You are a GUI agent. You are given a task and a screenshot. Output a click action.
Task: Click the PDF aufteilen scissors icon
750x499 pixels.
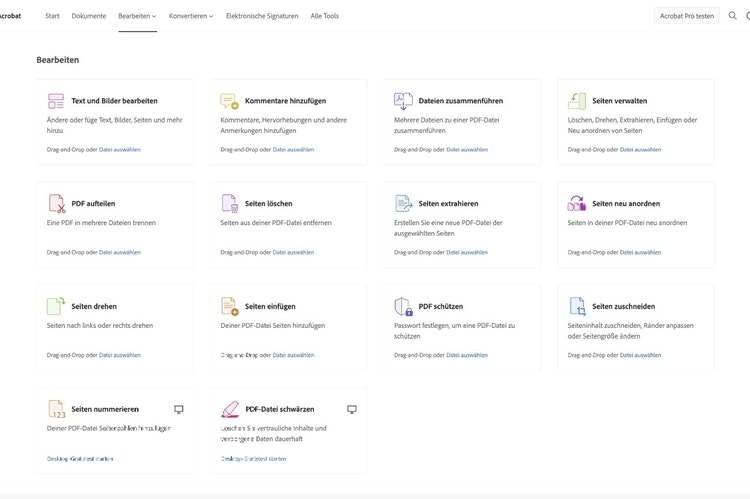(x=56, y=203)
